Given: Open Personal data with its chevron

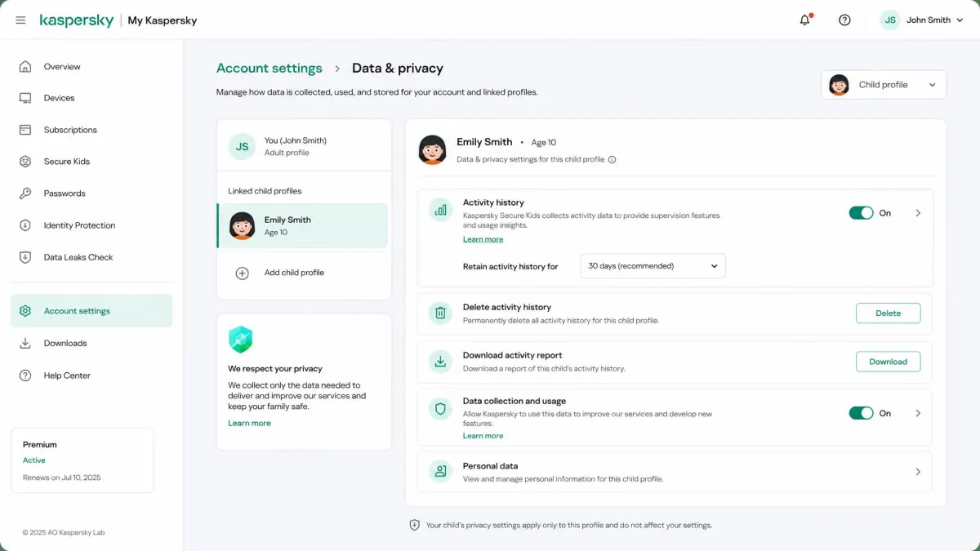Looking at the screenshot, I should tap(918, 472).
